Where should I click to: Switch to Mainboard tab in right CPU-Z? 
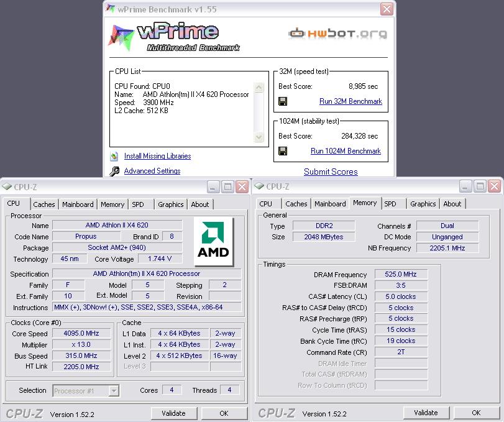pos(330,204)
